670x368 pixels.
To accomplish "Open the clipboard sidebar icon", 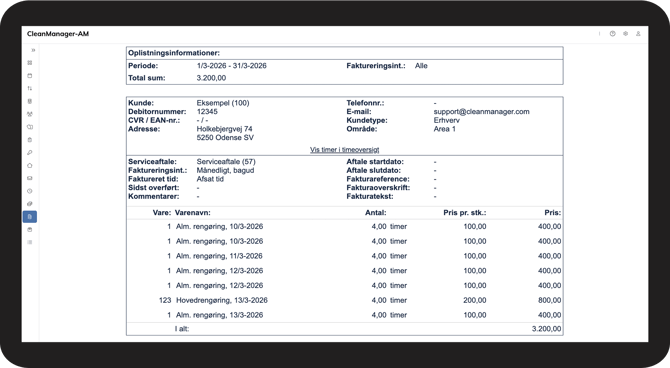I will 30,140.
